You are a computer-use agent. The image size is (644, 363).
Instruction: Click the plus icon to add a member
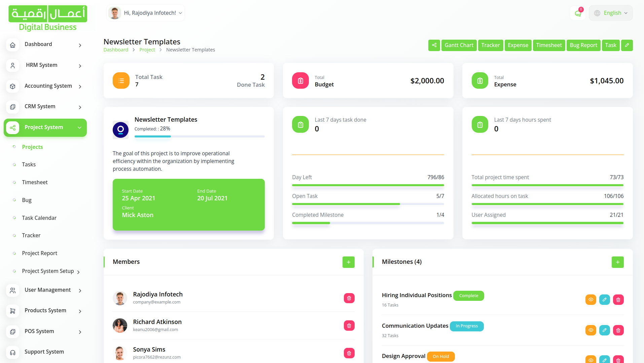[x=348, y=262]
